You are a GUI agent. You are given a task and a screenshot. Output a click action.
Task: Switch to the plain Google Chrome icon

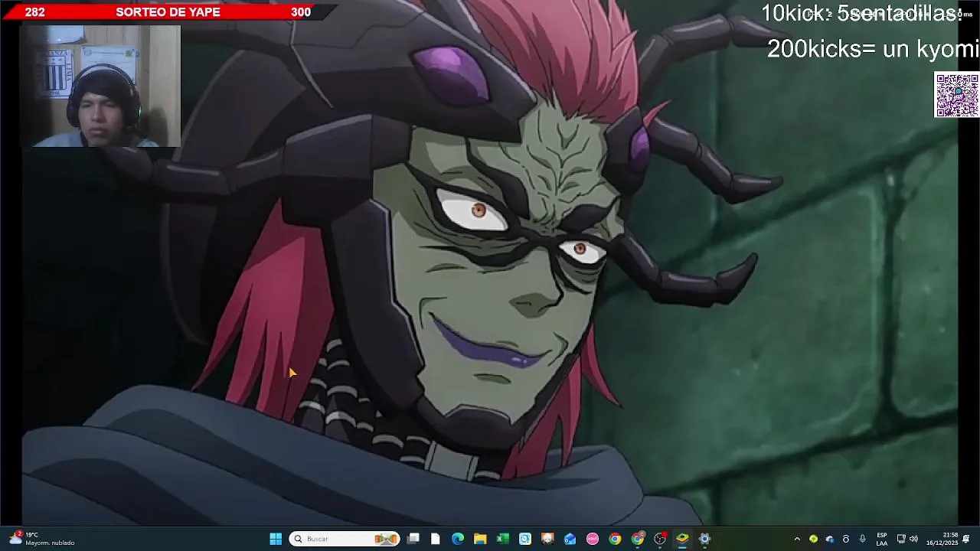(615, 539)
